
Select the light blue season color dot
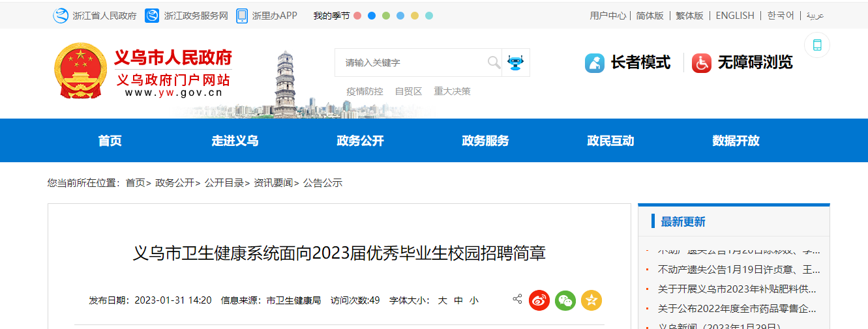400,16
